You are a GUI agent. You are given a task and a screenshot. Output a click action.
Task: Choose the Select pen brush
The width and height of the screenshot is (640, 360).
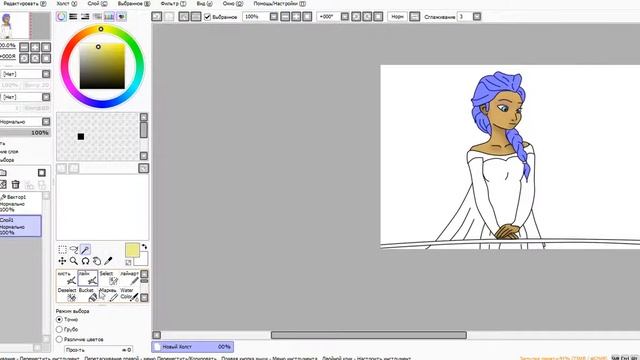click(x=109, y=278)
